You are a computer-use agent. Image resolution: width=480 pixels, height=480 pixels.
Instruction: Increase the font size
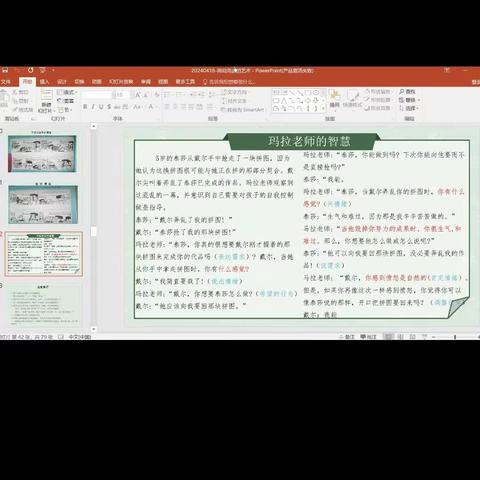pos(138,95)
